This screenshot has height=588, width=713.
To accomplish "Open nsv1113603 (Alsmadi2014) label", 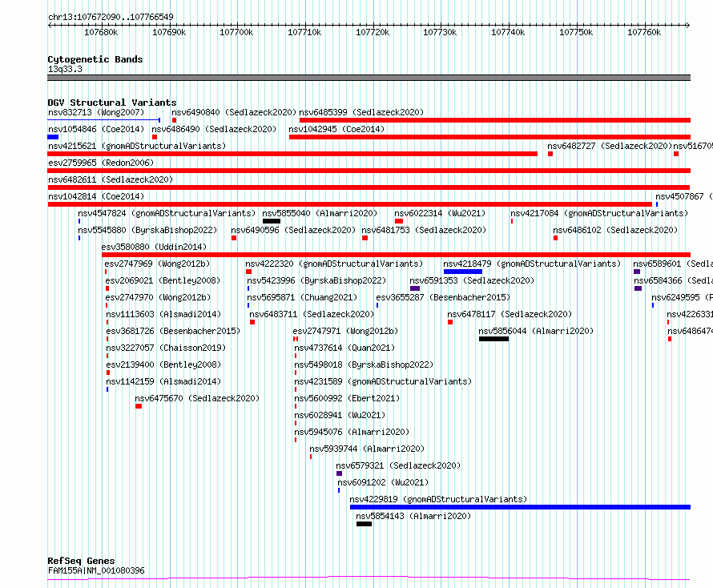I will pyautogui.click(x=163, y=314).
